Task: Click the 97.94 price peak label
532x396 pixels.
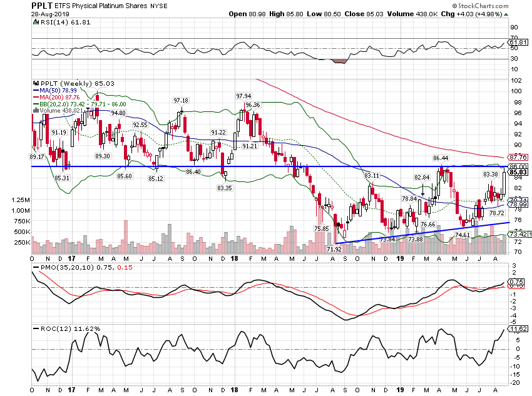Action: tap(243, 96)
